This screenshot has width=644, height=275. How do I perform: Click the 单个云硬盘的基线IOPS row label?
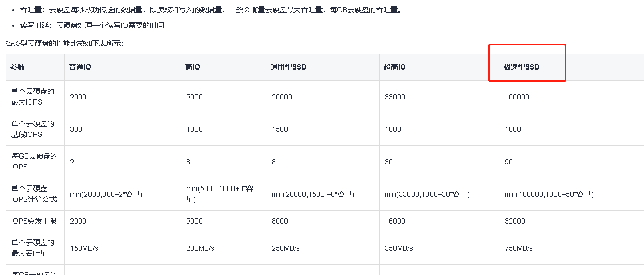tap(33, 129)
